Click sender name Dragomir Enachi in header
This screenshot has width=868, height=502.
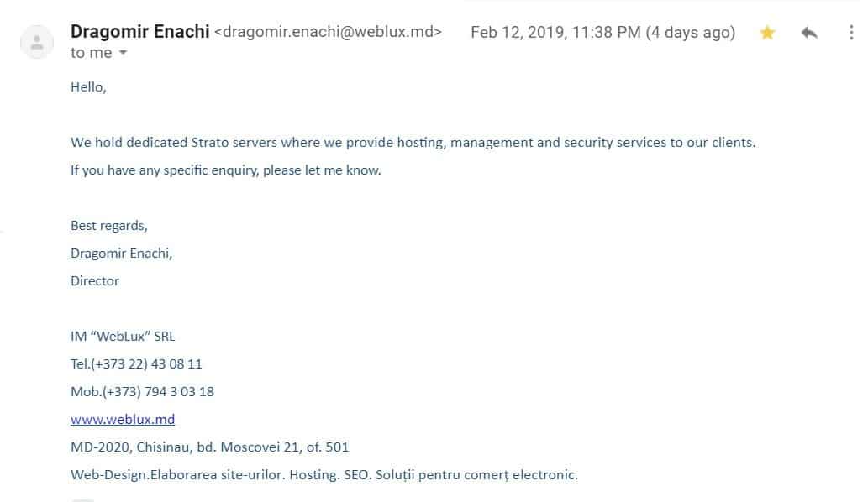pos(140,32)
